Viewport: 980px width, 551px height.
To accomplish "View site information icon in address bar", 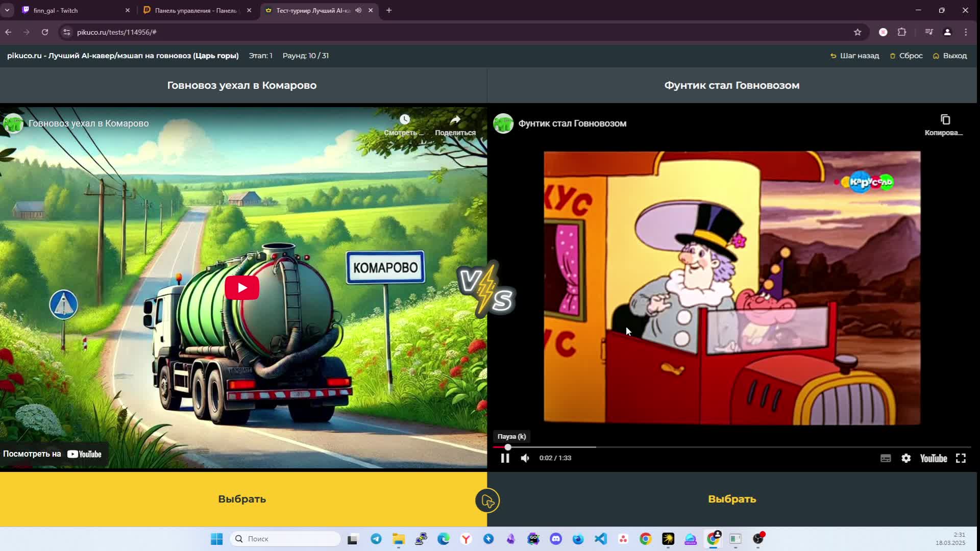I will [66, 32].
